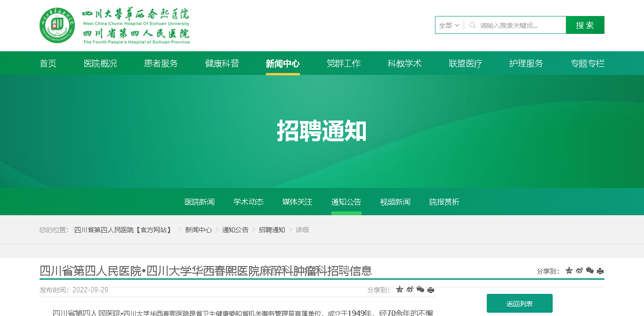Click QZone star icon beside publish date row
644x316 pixels.
(x=400, y=290)
